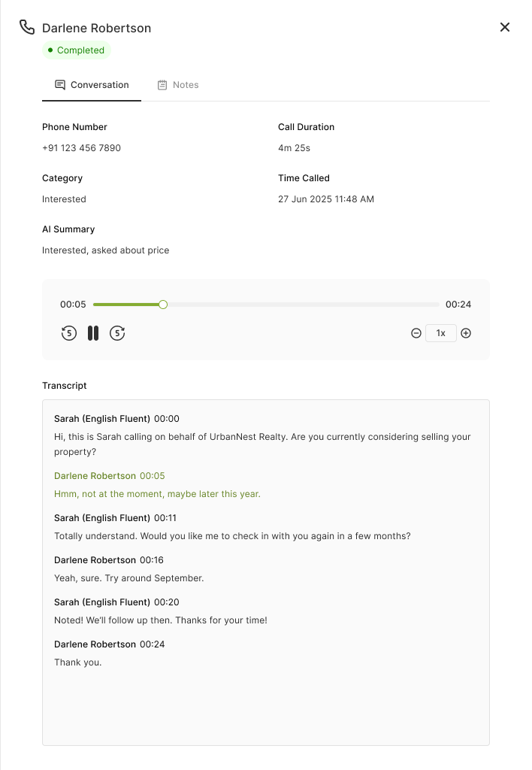Click the phone icon beside Darlene Robertson
The image size is (532, 770).
click(27, 28)
